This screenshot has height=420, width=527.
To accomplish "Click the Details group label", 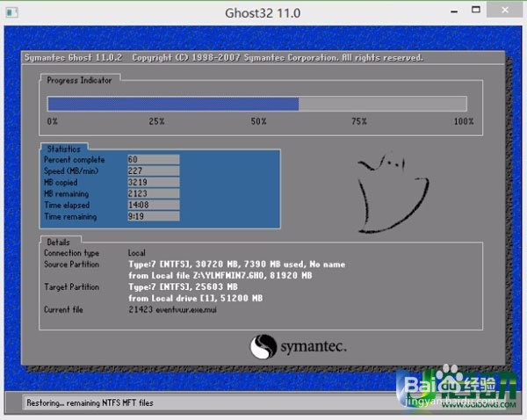I will click(58, 243).
